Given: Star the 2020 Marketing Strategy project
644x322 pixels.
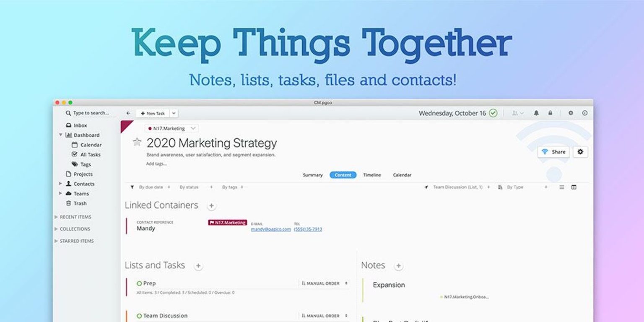Looking at the screenshot, I should 137,142.
